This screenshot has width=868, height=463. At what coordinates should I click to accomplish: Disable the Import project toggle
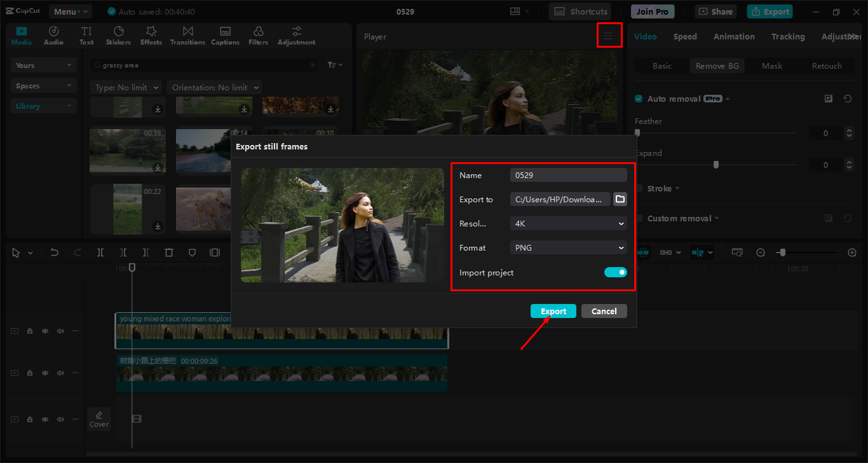click(x=615, y=272)
